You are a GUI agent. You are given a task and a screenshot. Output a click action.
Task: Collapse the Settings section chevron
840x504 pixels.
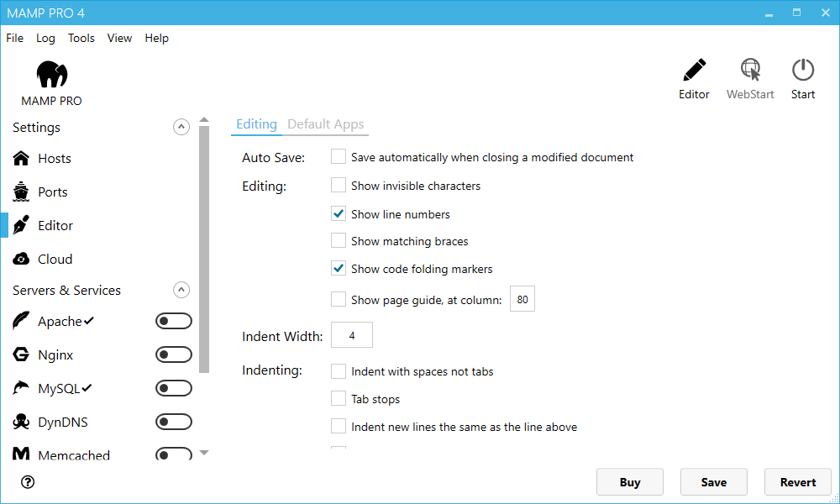pyautogui.click(x=181, y=127)
